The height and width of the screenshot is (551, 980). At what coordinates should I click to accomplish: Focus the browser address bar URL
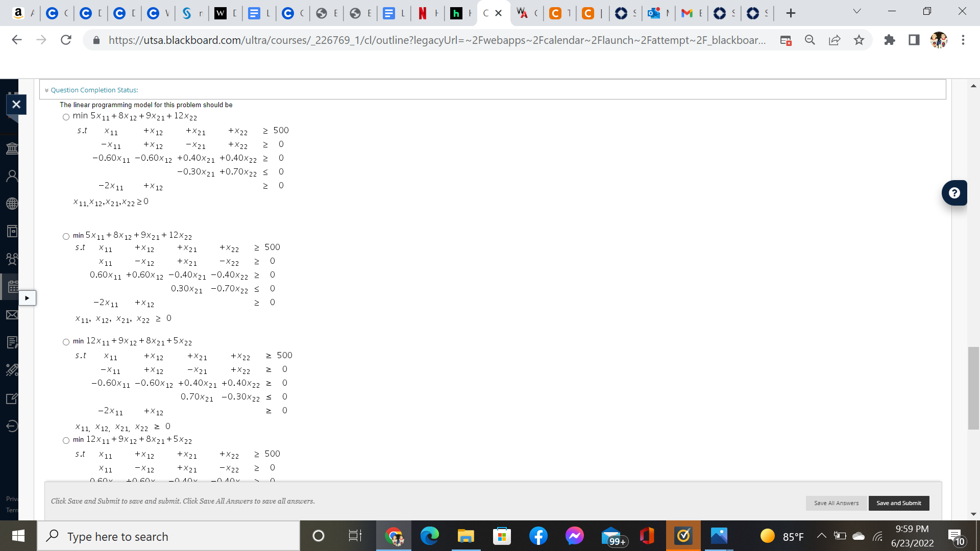pos(437,40)
